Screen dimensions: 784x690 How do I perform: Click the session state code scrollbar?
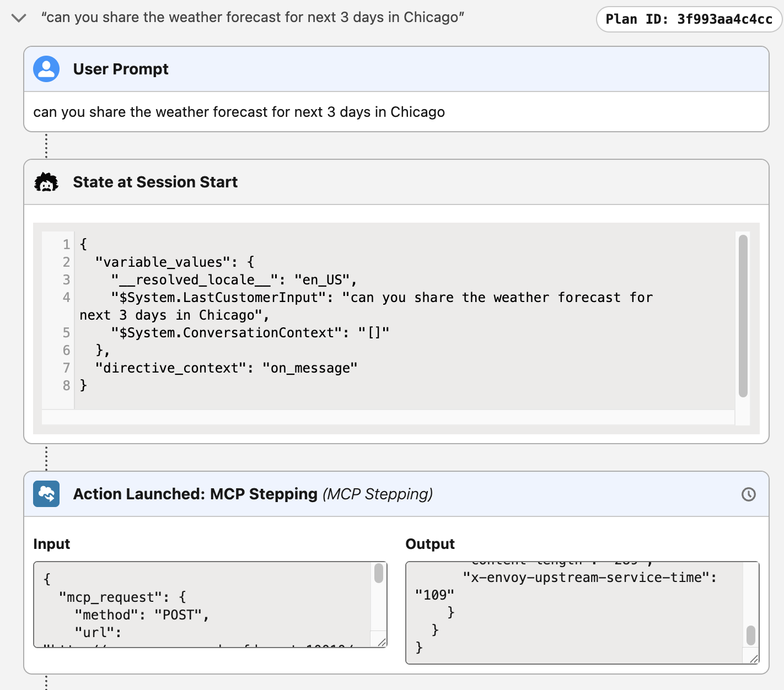(743, 316)
